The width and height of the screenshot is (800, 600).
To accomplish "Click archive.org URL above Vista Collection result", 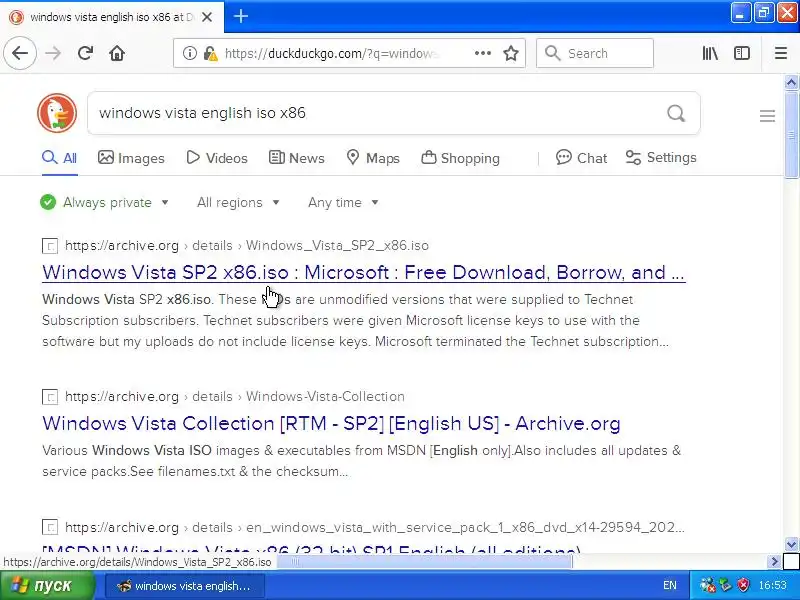I will (x=235, y=397).
